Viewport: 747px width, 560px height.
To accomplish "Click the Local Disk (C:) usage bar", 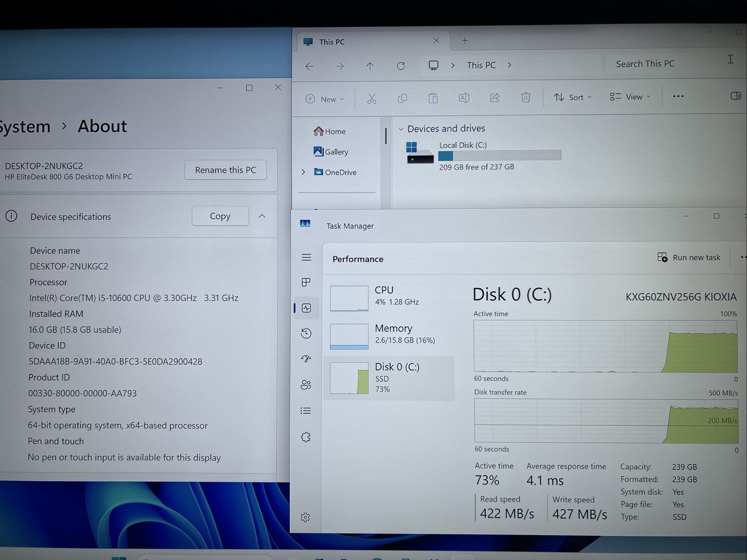I will click(x=499, y=156).
